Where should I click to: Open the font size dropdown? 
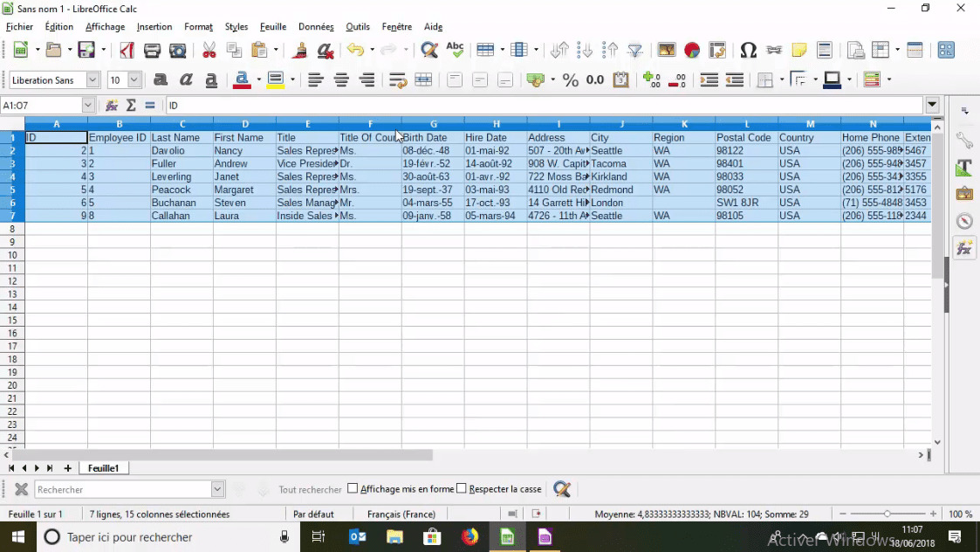pos(133,79)
